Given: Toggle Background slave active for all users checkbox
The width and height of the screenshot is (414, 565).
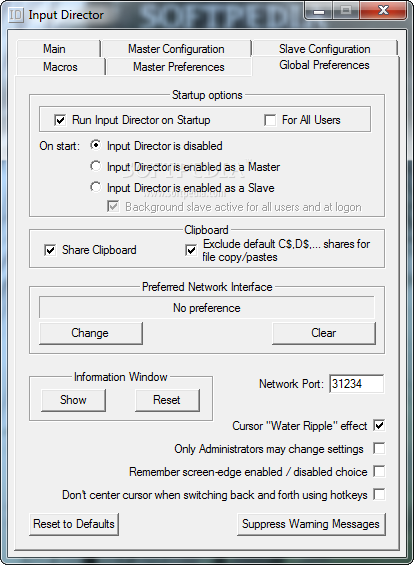Looking at the screenshot, I should coord(113,206).
